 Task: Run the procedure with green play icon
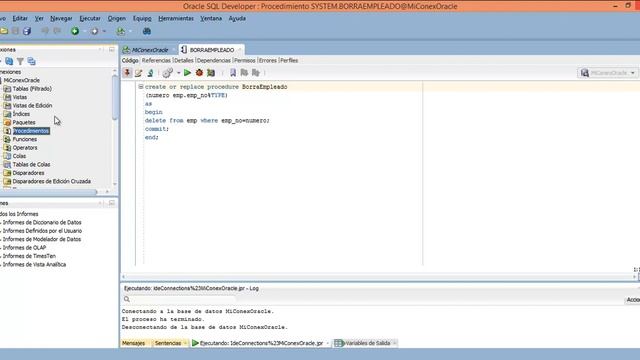coord(187,73)
